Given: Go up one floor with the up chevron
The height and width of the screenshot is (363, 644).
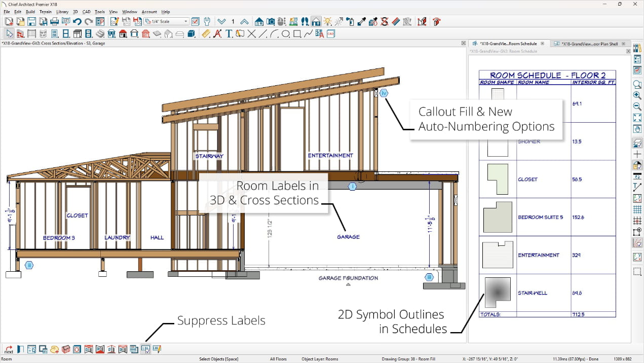Looking at the screenshot, I should [x=244, y=21].
